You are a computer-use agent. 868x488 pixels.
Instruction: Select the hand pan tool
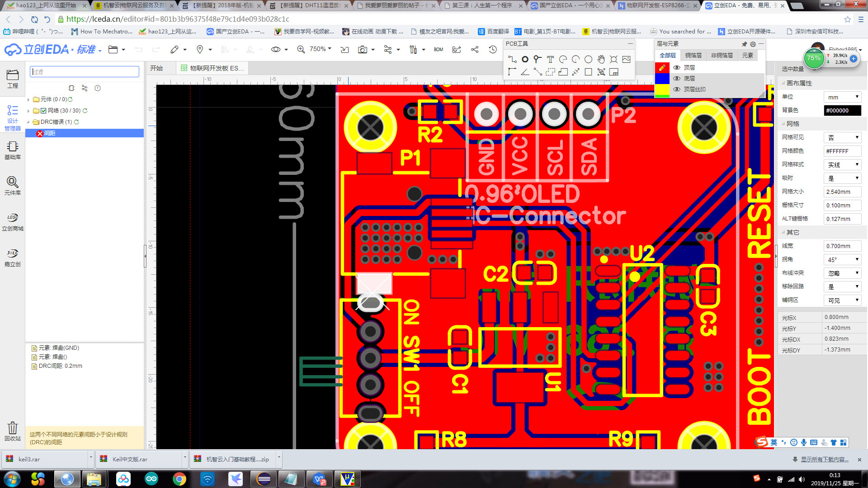pos(601,59)
